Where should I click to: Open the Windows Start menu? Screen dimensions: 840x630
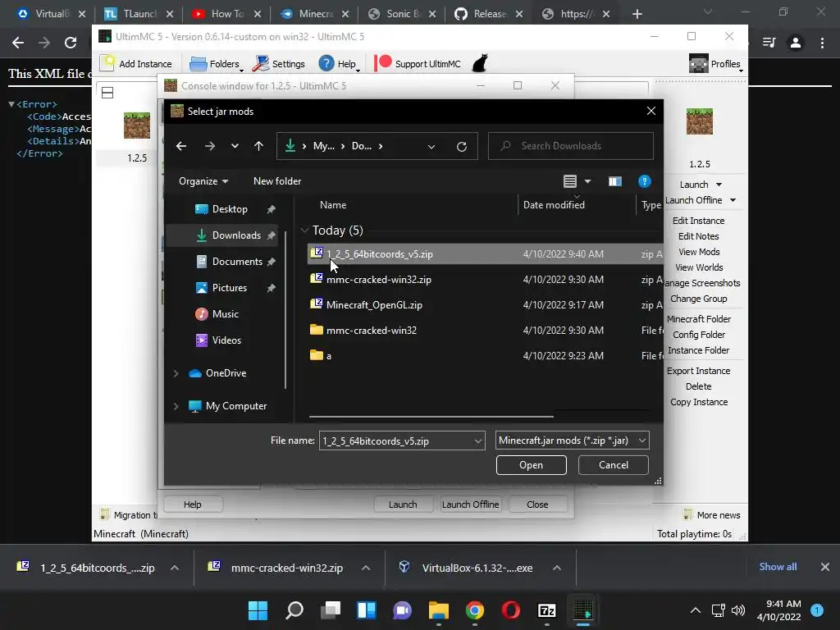(258, 610)
